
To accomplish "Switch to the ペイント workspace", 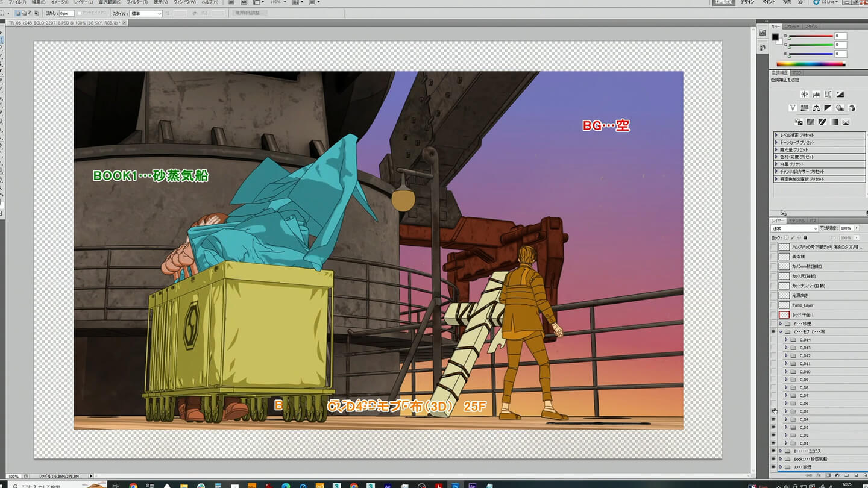I will pyautogui.click(x=769, y=2).
